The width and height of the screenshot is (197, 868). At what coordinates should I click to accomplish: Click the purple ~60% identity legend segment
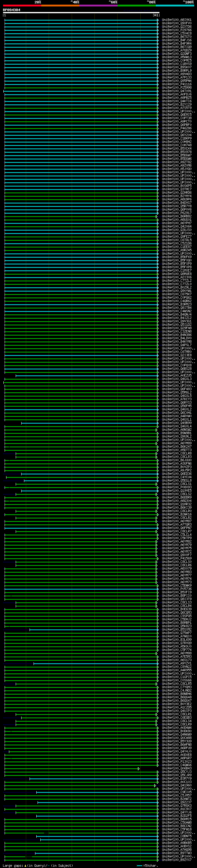(x=99, y=6)
